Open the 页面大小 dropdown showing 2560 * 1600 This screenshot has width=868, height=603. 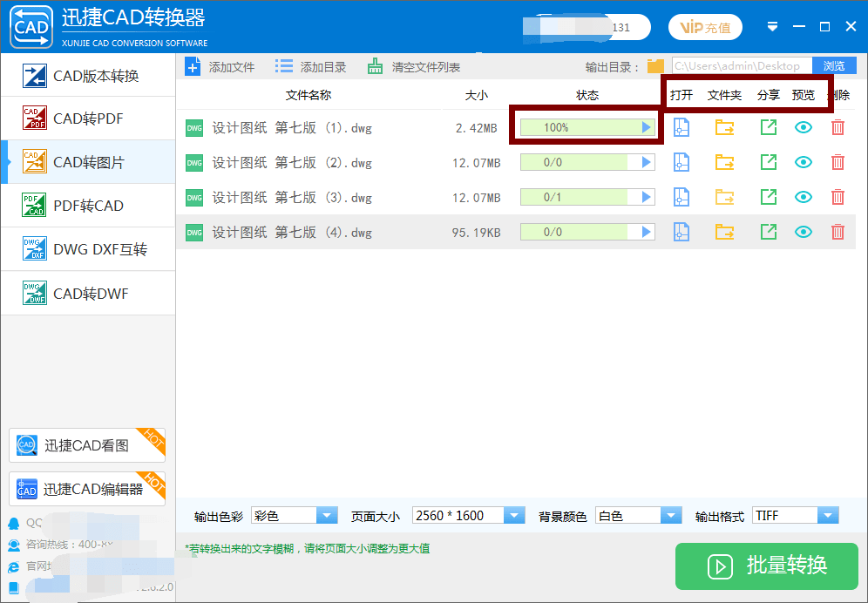[468, 516]
